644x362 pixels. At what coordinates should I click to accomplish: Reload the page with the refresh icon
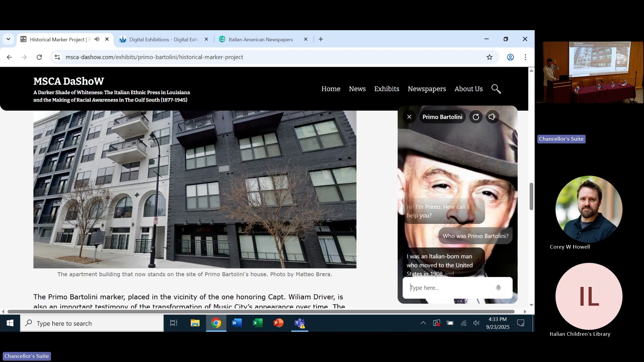click(39, 57)
